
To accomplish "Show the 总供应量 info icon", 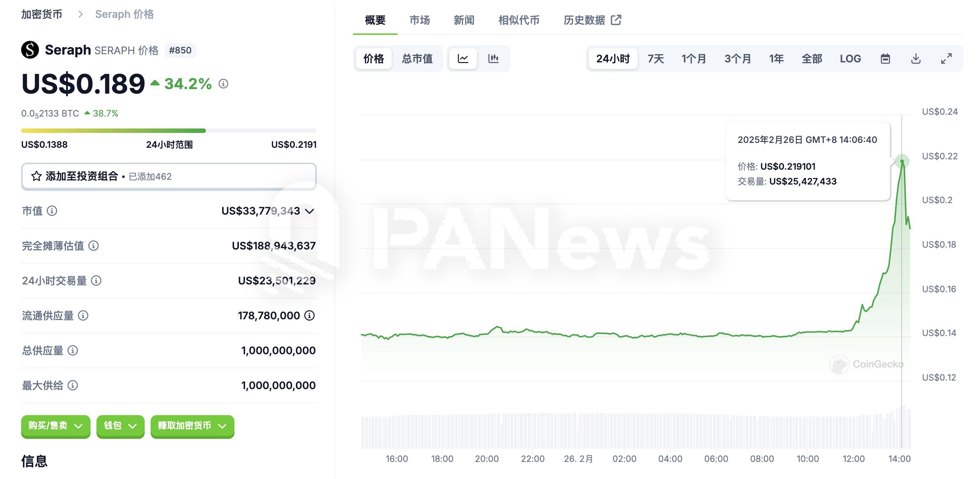I will 73,351.
